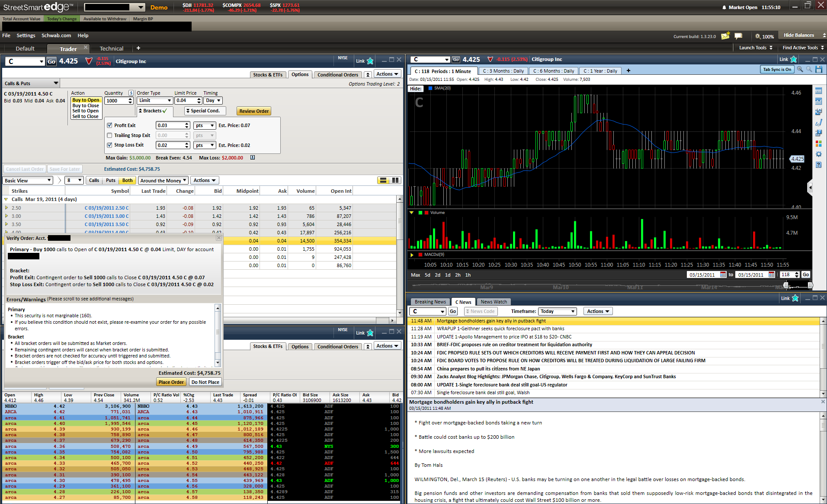Click the 5d chart range link
Image resolution: width=827 pixels, height=504 pixels.
(427, 275)
